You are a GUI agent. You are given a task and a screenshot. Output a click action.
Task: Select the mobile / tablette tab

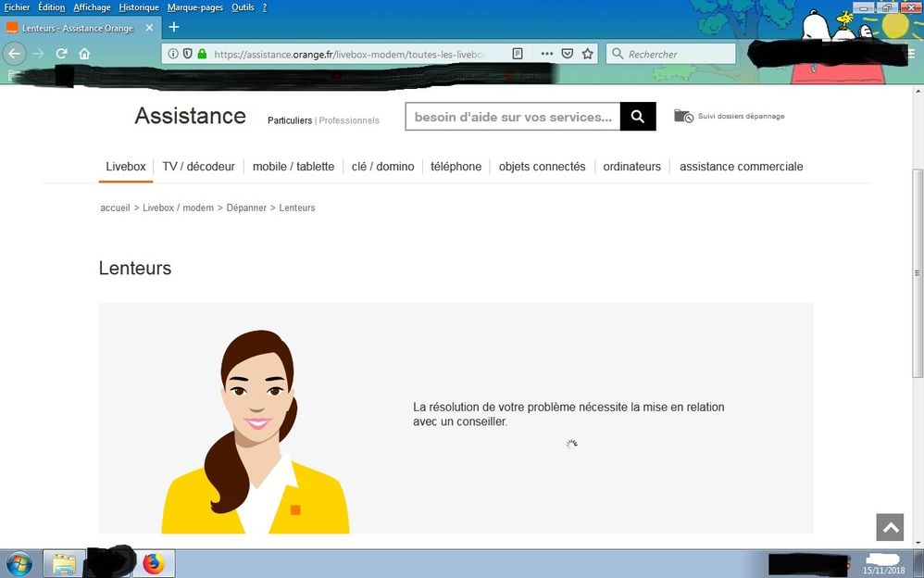[293, 167]
